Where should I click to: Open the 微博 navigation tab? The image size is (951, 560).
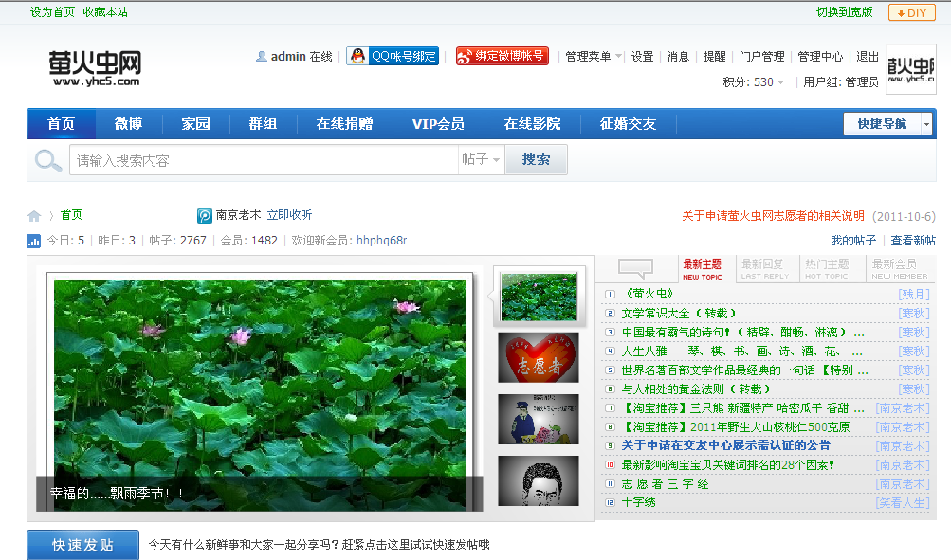point(129,123)
